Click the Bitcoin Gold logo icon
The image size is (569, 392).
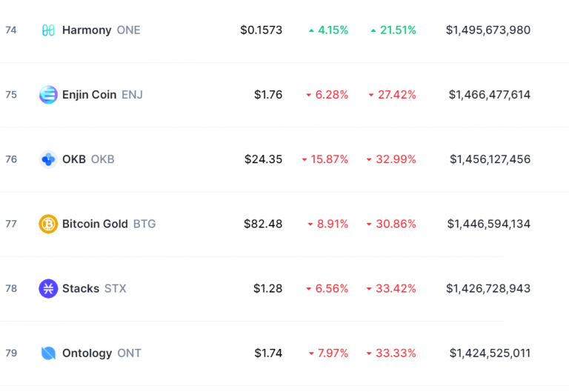click(48, 224)
